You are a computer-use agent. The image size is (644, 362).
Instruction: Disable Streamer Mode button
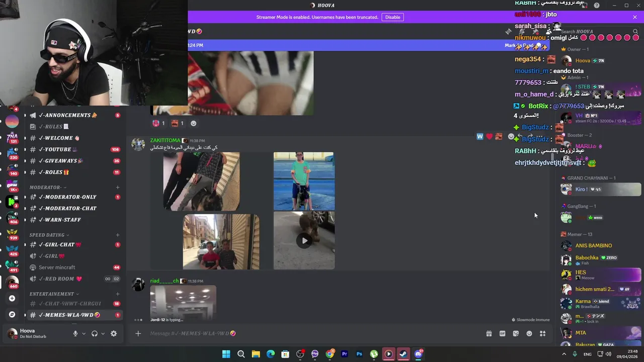pos(392,17)
